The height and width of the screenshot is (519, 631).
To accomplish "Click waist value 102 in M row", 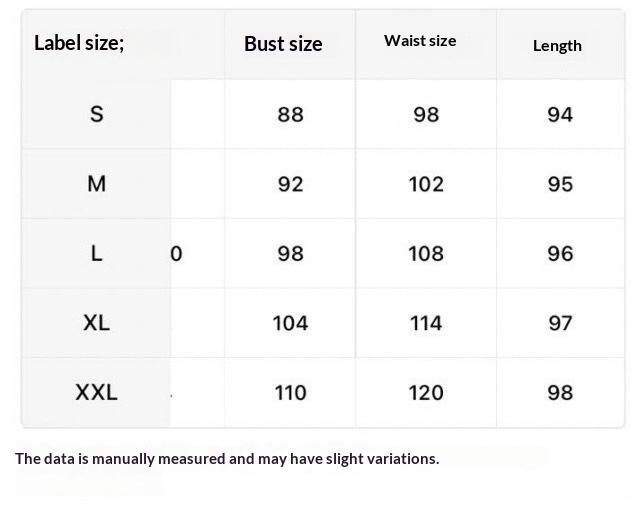I will (x=426, y=184).
